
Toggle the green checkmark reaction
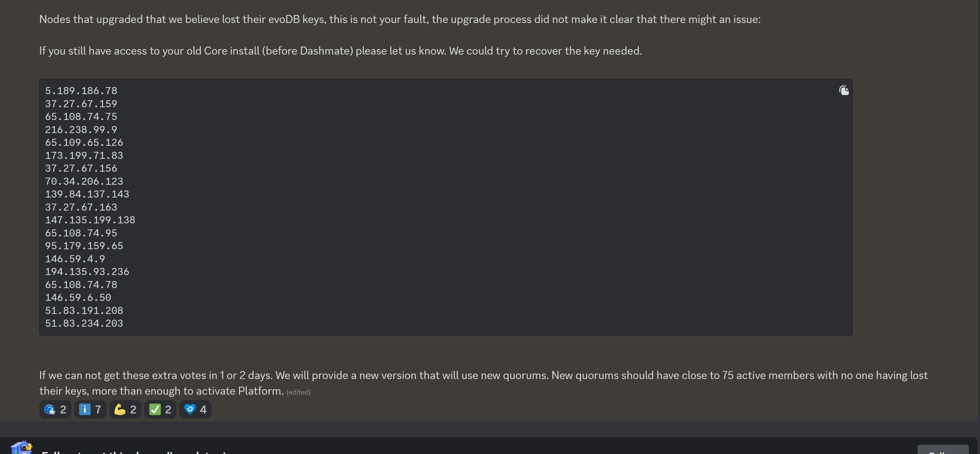pos(160,409)
